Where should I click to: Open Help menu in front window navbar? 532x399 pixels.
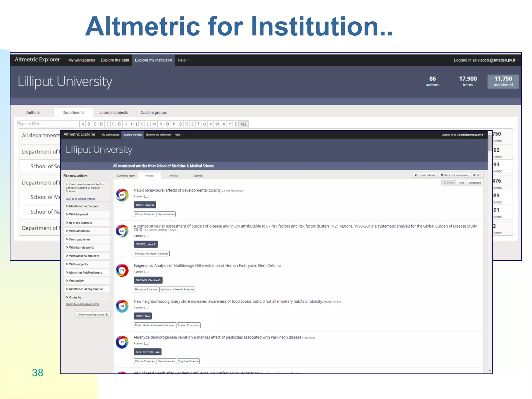[x=178, y=135]
